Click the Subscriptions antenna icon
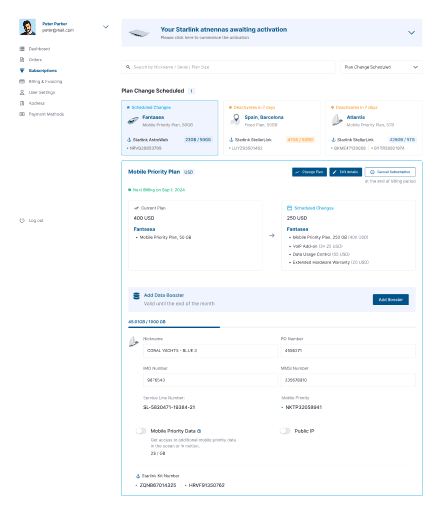The width and height of the screenshot is (441, 514). (x=22, y=70)
